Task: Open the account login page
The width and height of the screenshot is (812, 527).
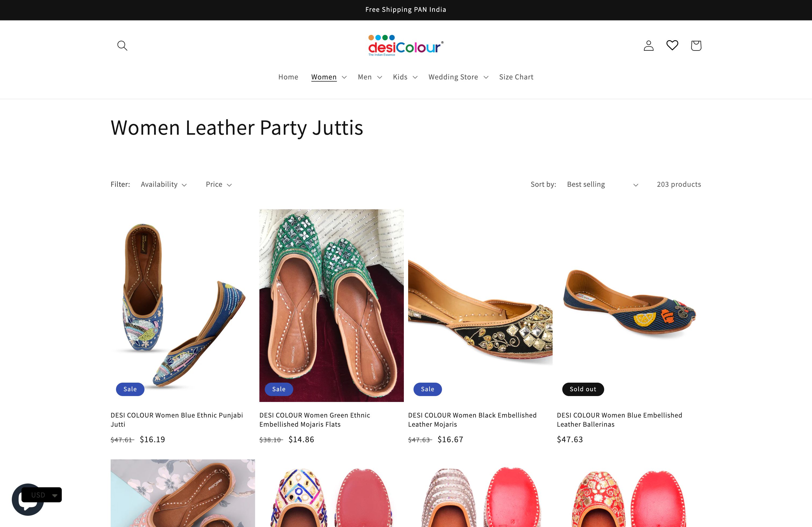Action: [648, 45]
